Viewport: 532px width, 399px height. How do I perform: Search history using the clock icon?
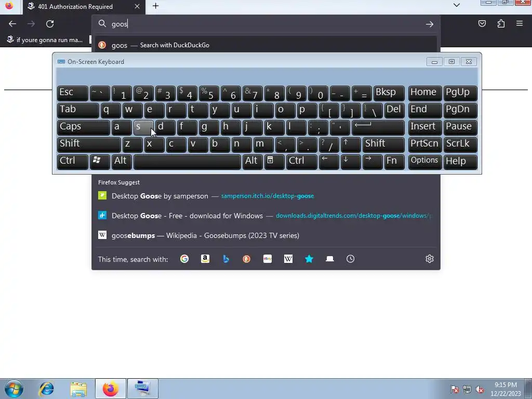pos(351,259)
